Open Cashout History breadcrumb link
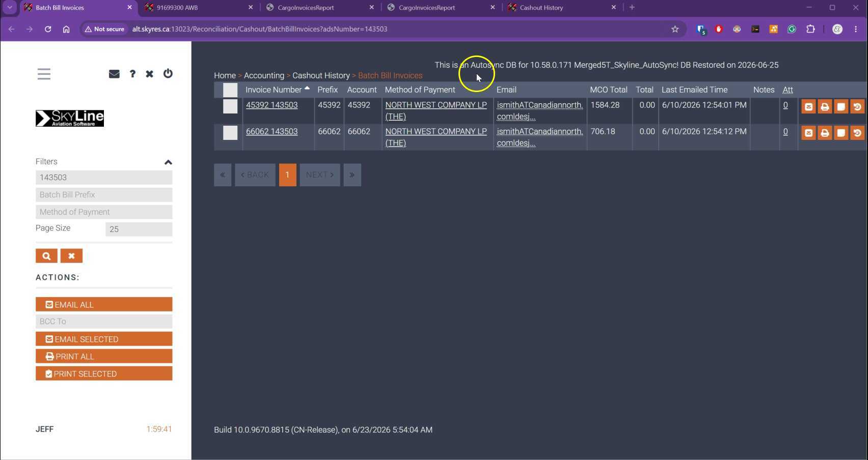 321,75
